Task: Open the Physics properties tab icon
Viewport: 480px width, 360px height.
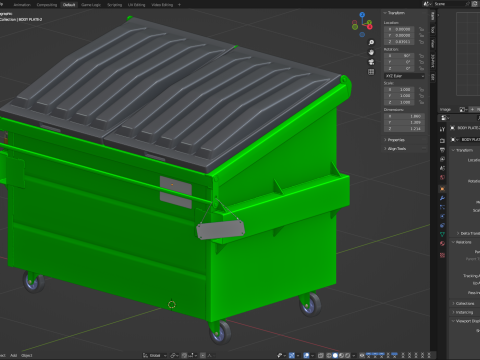Action: [x=442, y=216]
